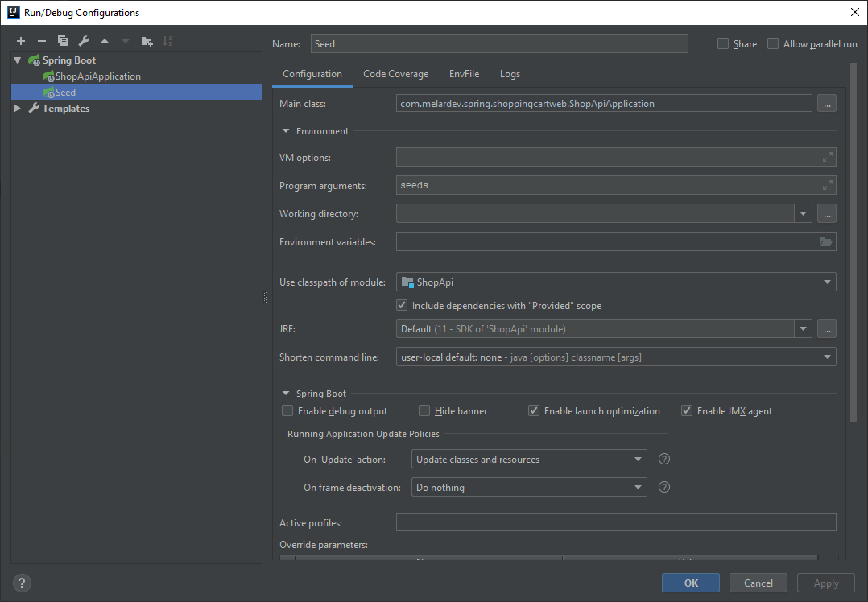Collapse the Spring Boot tree node

18,60
